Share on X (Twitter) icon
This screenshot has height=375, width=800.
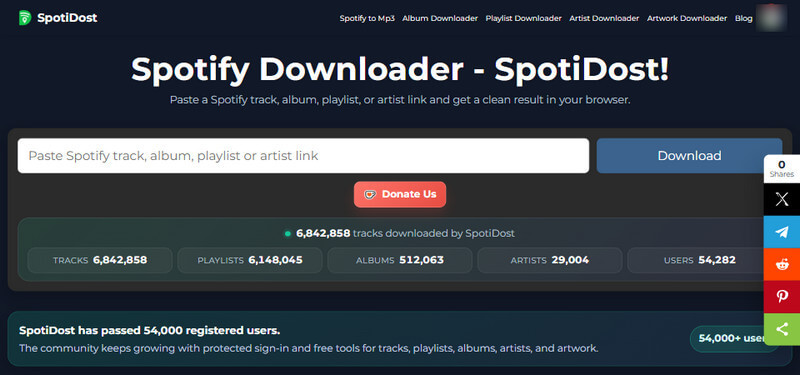pyautogui.click(x=782, y=199)
